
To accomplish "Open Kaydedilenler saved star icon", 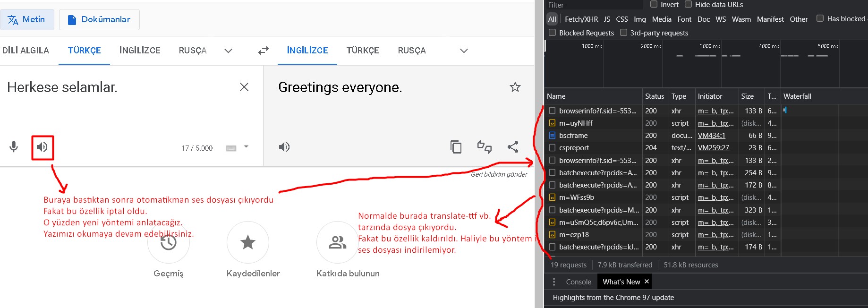I will coord(248,242).
